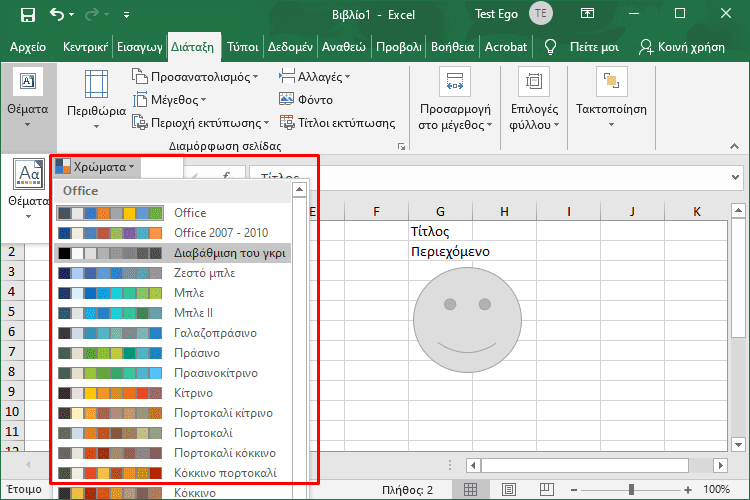
Task: Open the Acrobat tab
Action: pos(506,47)
